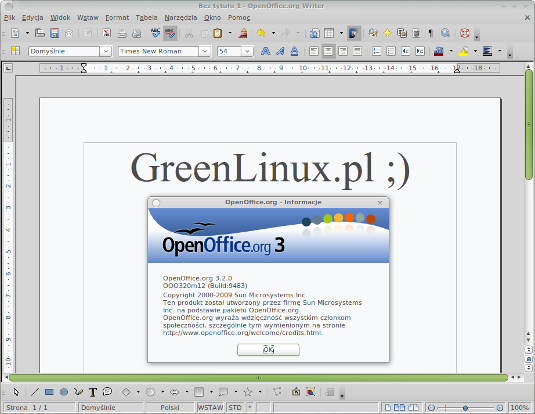Open the Paste options dropdown arrow
The image size is (535, 414).
[230, 33]
